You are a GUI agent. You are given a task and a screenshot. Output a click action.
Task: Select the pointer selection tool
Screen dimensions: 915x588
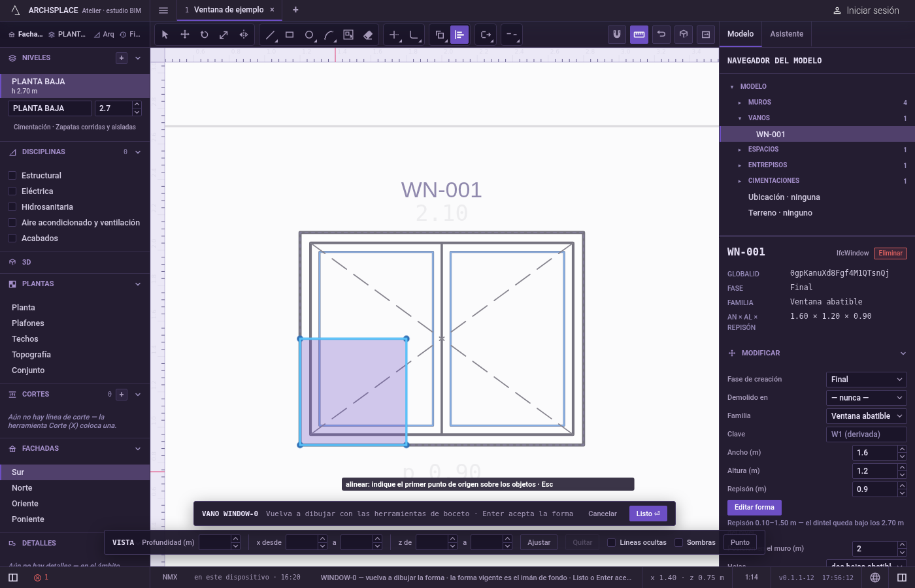[x=165, y=35]
